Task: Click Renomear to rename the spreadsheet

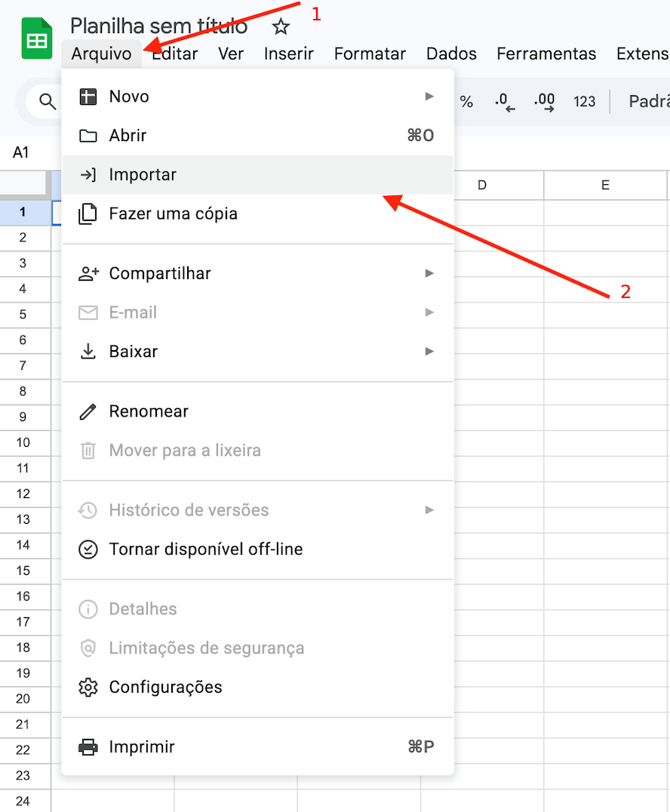Action: click(149, 411)
